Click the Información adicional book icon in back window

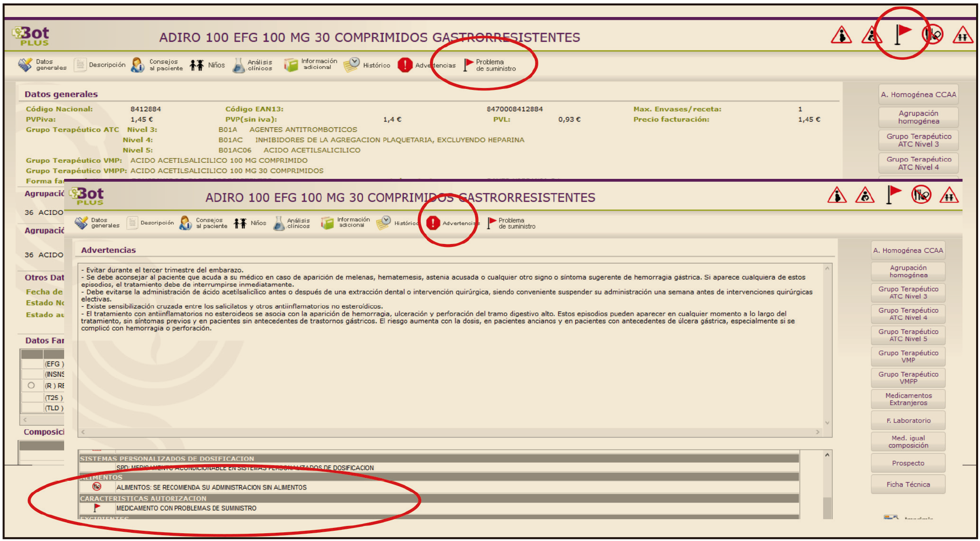(291, 65)
